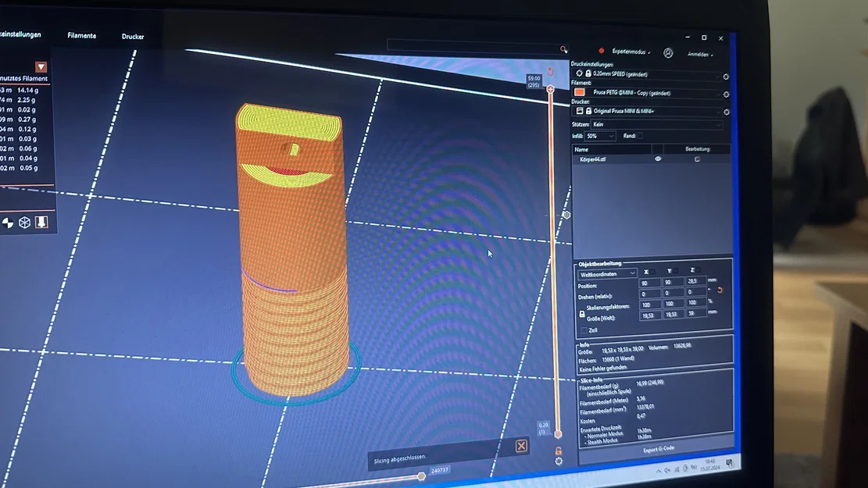Click the Windows taskbar clock

[x=709, y=465]
